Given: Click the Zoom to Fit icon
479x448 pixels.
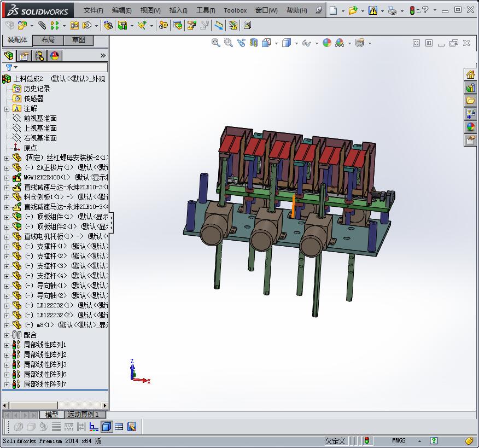Looking at the screenshot, I should (215, 43).
